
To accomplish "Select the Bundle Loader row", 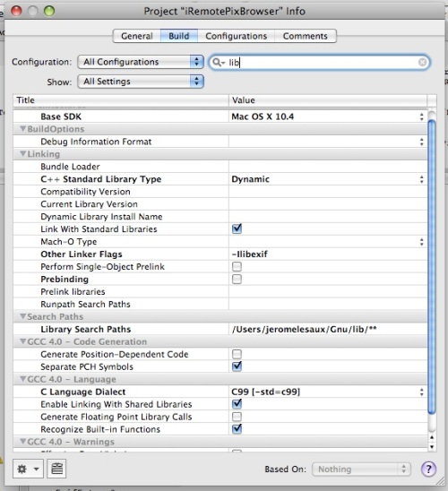I will pyautogui.click(x=220, y=167).
